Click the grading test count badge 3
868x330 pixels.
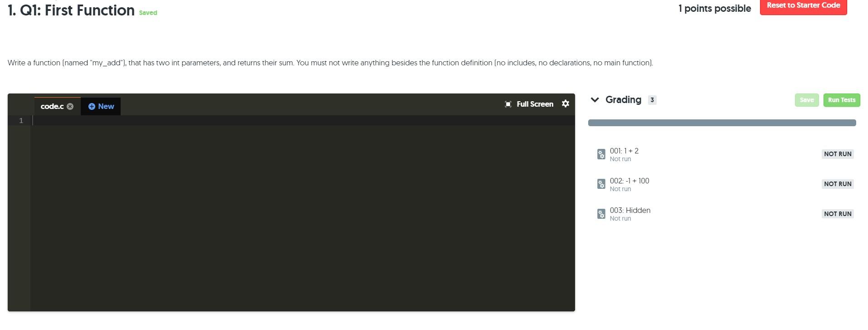click(652, 100)
